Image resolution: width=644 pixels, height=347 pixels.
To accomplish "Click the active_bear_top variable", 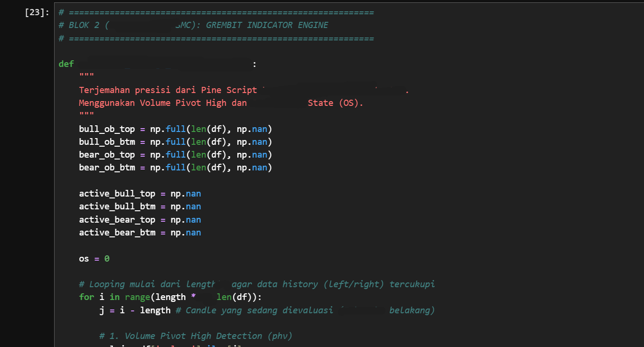I will [x=117, y=220].
